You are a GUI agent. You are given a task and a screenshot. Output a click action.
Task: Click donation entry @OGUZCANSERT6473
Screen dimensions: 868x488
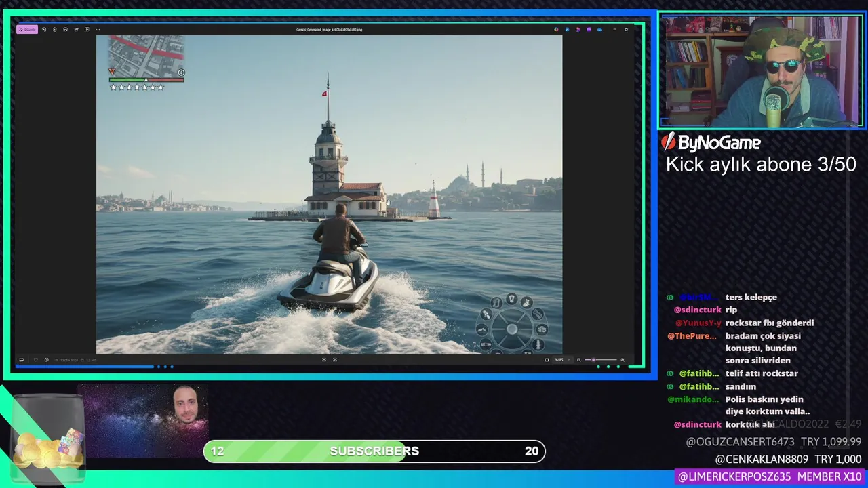[x=774, y=441]
